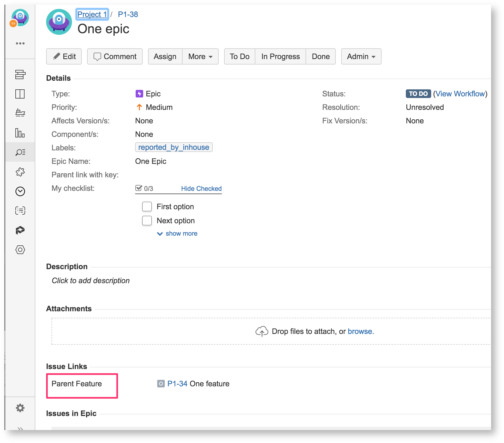Image resolution: width=504 pixels, height=443 pixels.
Task: Open the Admin dropdown menu
Action: point(361,56)
